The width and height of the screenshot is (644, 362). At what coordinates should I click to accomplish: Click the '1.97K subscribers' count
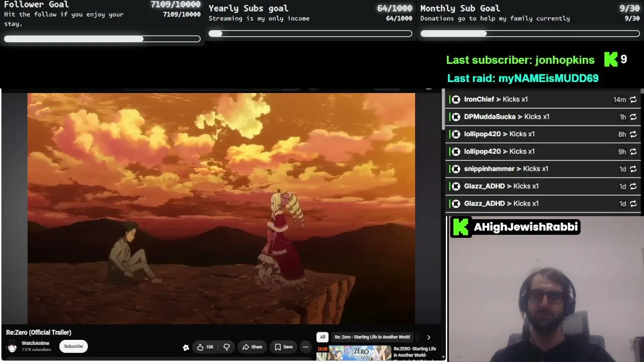tap(36, 350)
